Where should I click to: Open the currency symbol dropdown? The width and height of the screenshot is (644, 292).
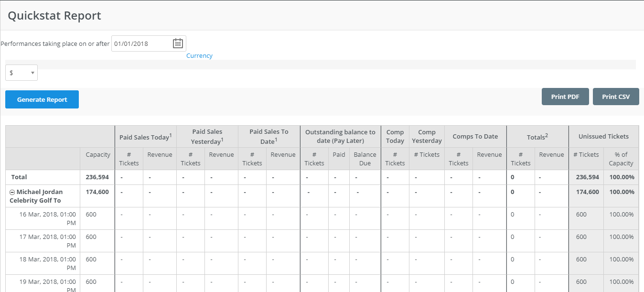(21, 73)
